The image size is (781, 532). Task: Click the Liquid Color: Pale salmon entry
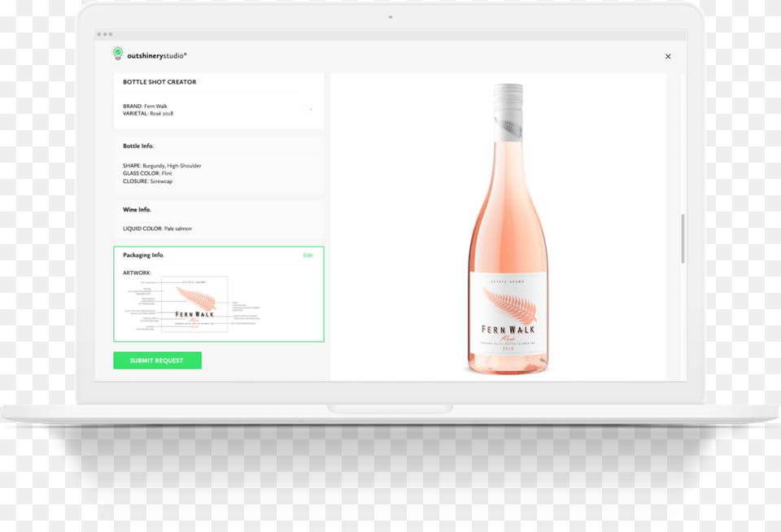pyautogui.click(x=157, y=229)
